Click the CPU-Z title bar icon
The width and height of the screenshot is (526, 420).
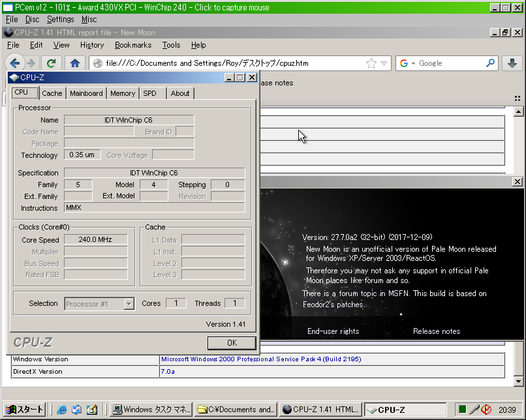point(14,78)
